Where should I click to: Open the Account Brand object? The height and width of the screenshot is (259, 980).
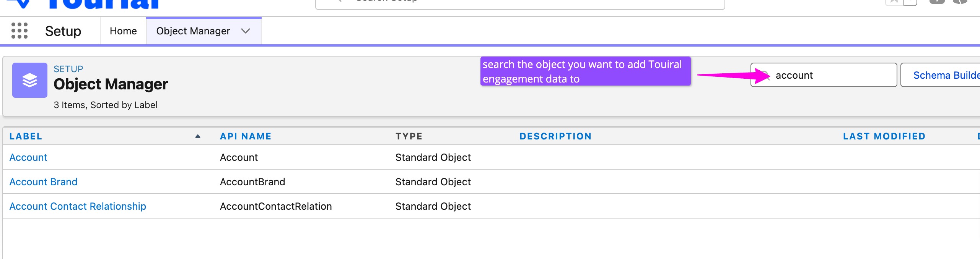click(x=43, y=182)
